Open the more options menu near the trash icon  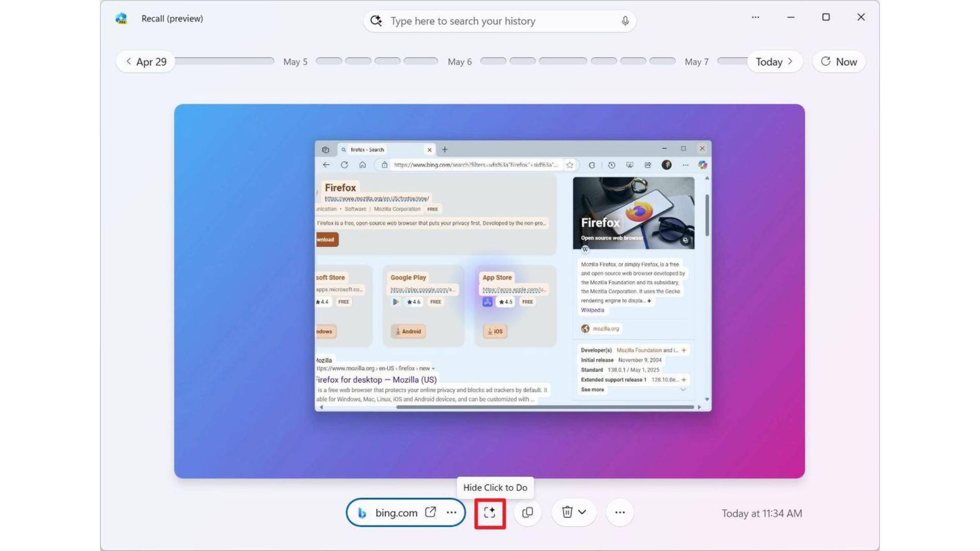pyautogui.click(x=619, y=513)
